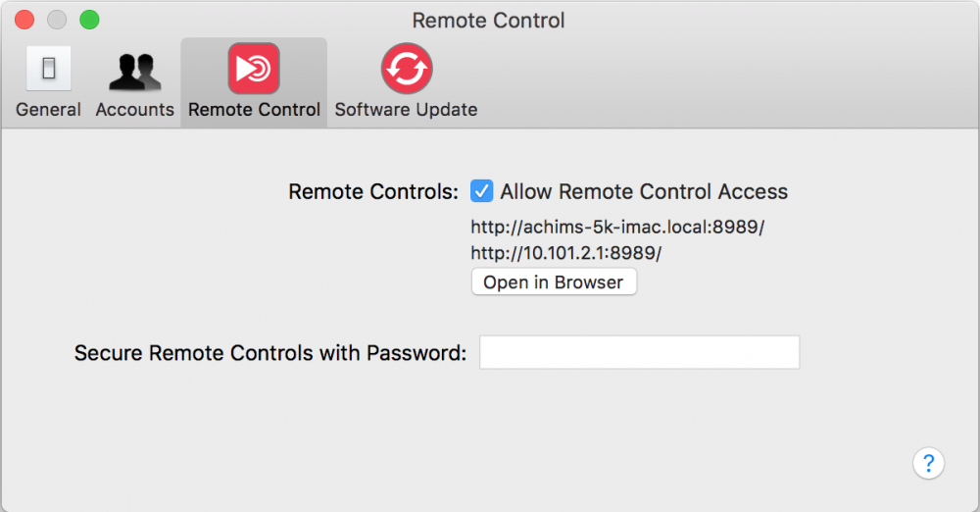
Task: Close the Remote Control preferences window
Action: pyautogui.click(x=24, y=20)
